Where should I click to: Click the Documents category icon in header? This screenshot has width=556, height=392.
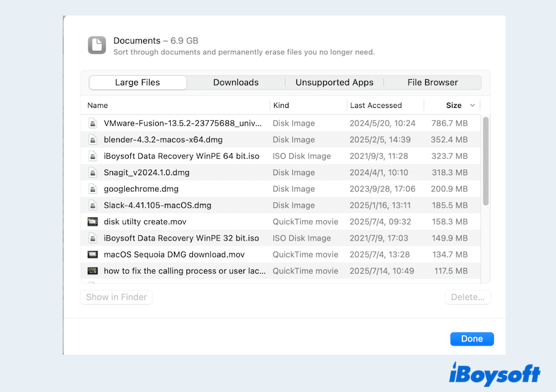tap(97, 45)
